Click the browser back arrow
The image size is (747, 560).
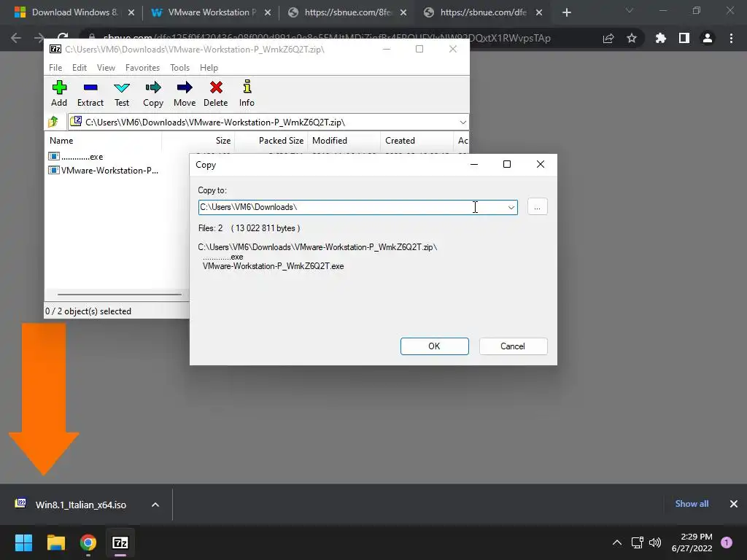click(x=16, y=38)
